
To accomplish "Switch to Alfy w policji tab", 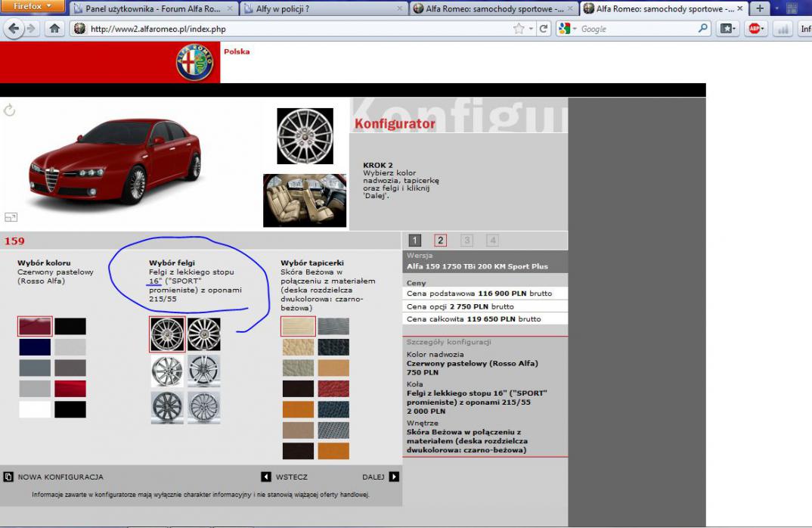I will [324, 8].
